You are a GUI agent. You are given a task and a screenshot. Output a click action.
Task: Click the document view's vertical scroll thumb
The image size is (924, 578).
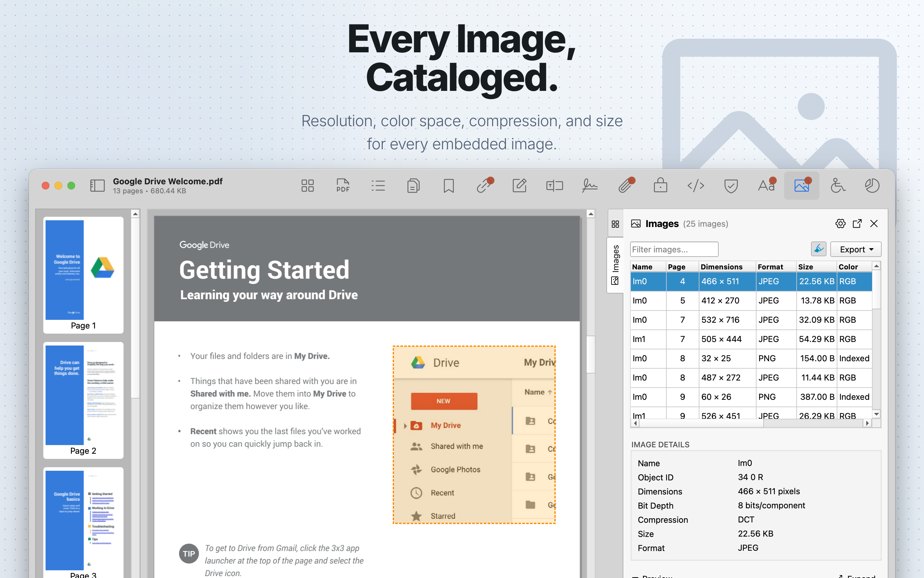tap(591, 355)
